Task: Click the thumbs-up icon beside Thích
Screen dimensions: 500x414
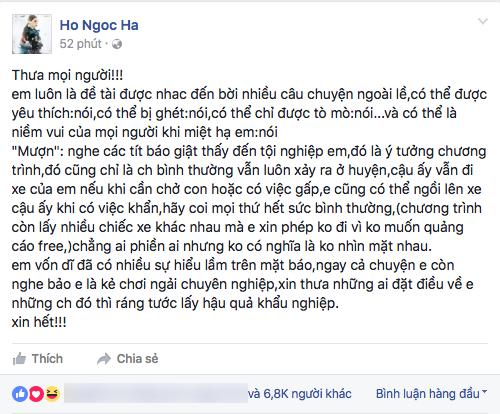Action: [x=19, y=359]
